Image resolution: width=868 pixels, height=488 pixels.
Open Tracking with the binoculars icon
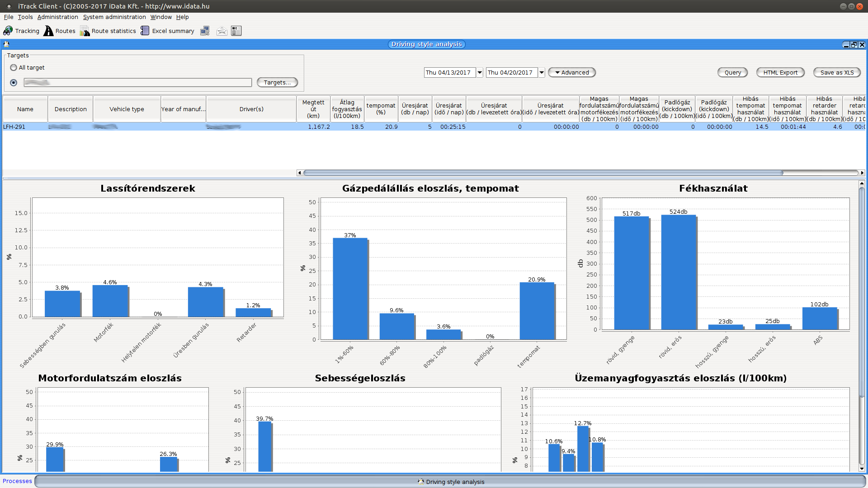coord(8,31)
